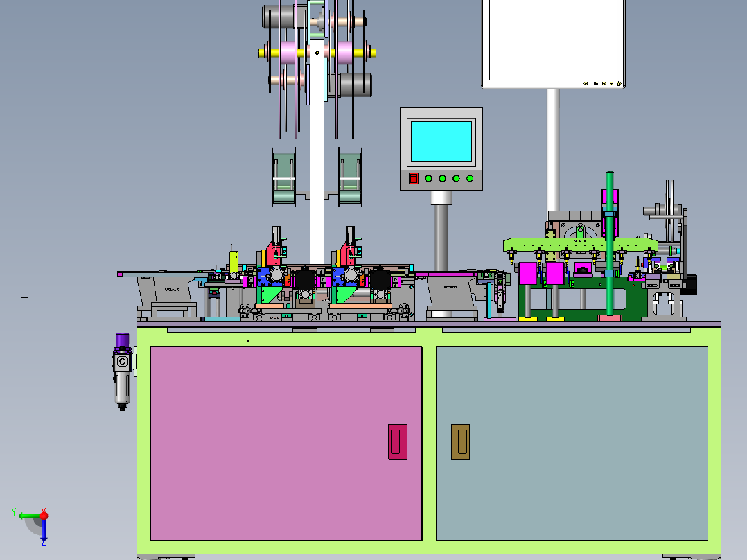Viewport: 747px width, 560px height.
Task: Select the grey HMI support post
Action: click(x=441, y=238)
